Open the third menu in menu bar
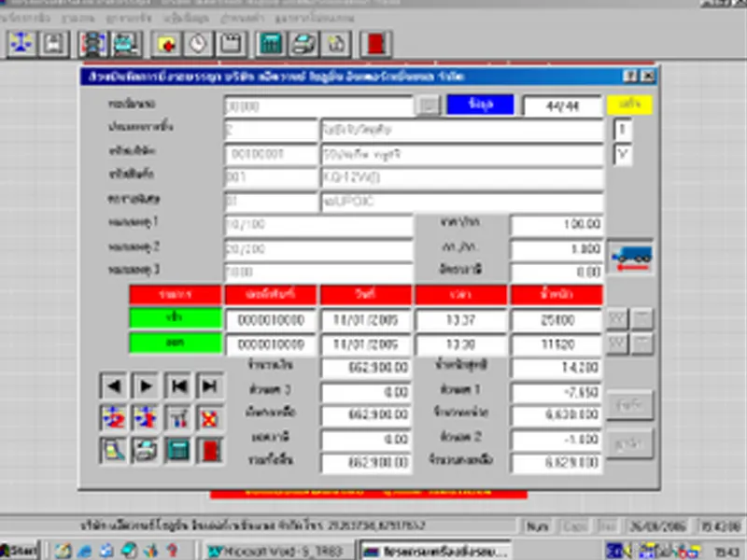Viewport: 747px width, 560px height. pyautogui.click(x=129, y=18)
